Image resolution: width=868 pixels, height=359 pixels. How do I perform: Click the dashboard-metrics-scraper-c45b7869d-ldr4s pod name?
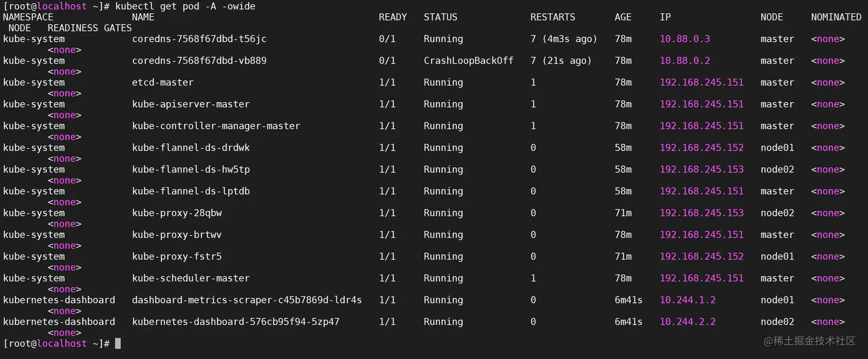(247, 300)
